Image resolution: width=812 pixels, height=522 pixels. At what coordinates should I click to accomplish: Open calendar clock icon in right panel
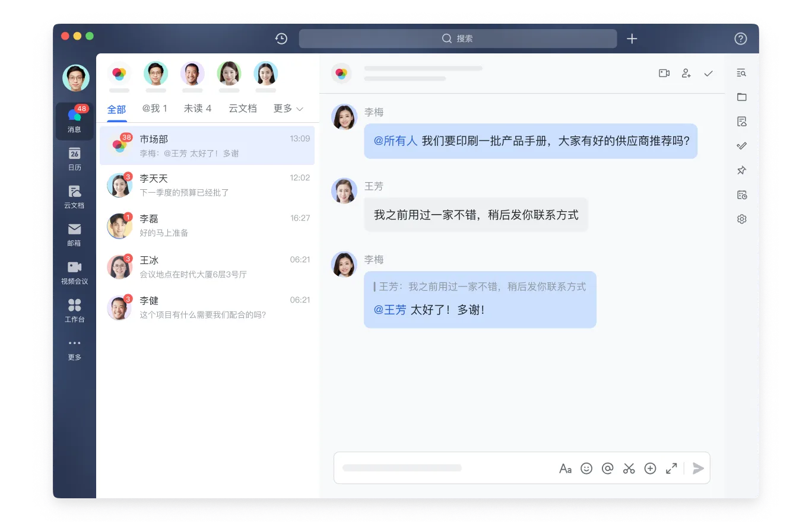(741, 195)
